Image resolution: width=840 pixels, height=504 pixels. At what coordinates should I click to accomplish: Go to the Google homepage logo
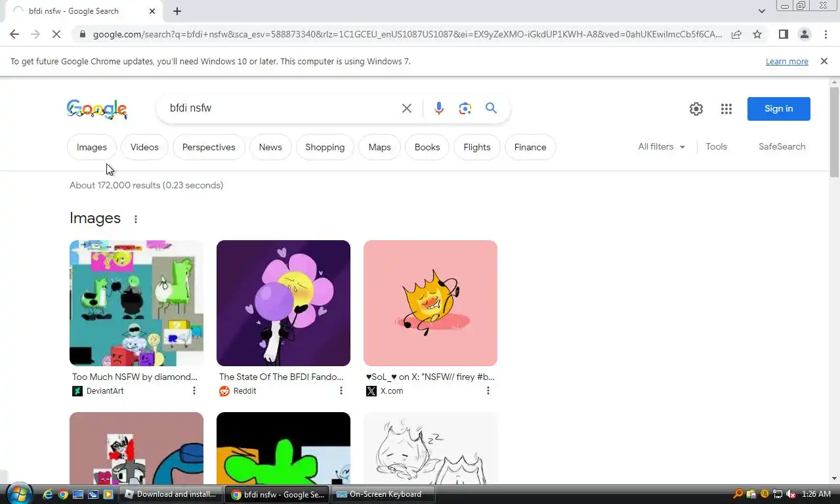(x=97, y=109)
